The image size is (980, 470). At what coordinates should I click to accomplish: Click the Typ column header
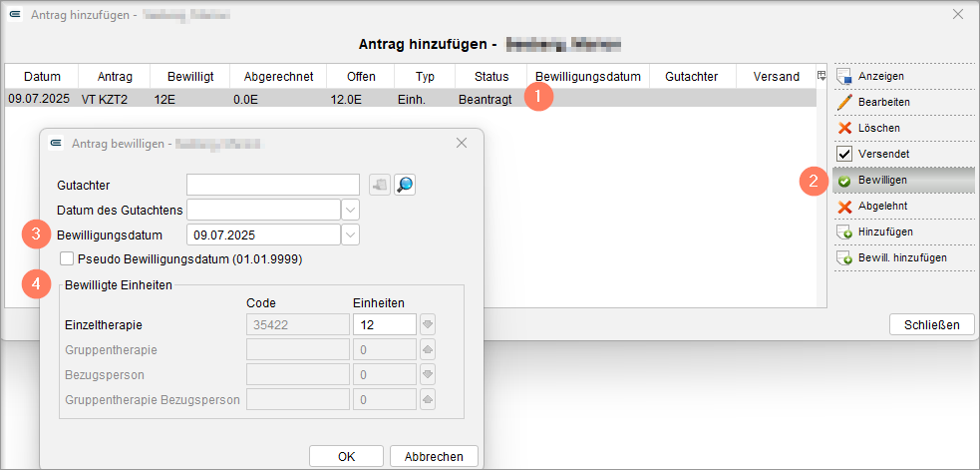point(425,77)
